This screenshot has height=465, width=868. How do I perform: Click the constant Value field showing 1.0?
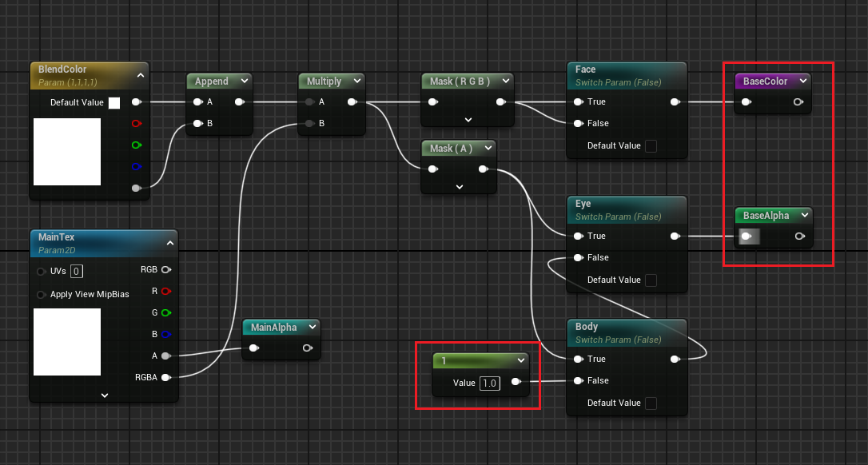point(489,383)
